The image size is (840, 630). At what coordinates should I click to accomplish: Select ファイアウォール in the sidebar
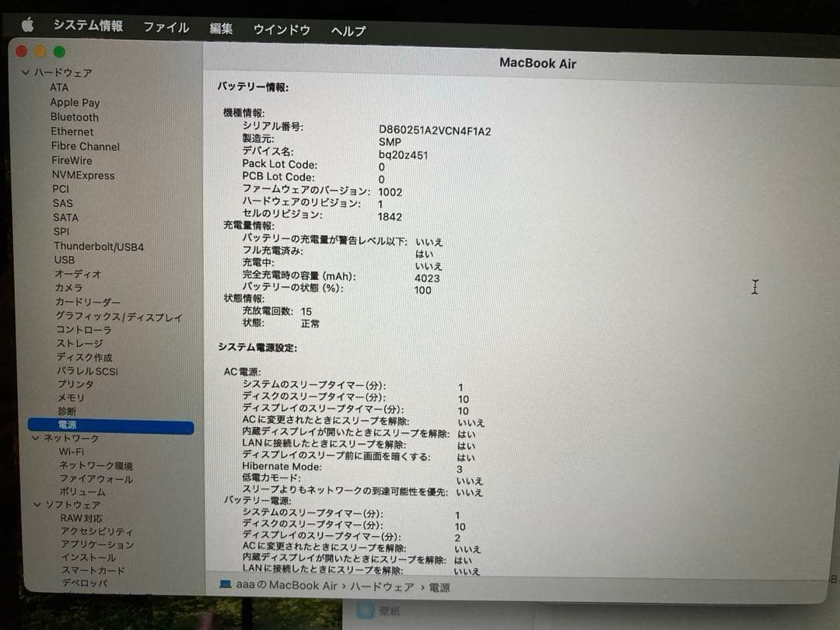(96, 479)
